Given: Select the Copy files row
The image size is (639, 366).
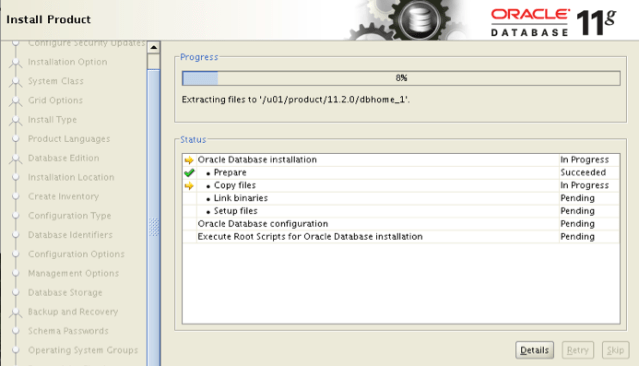Looking at the screenshot, I should (401, 185).
